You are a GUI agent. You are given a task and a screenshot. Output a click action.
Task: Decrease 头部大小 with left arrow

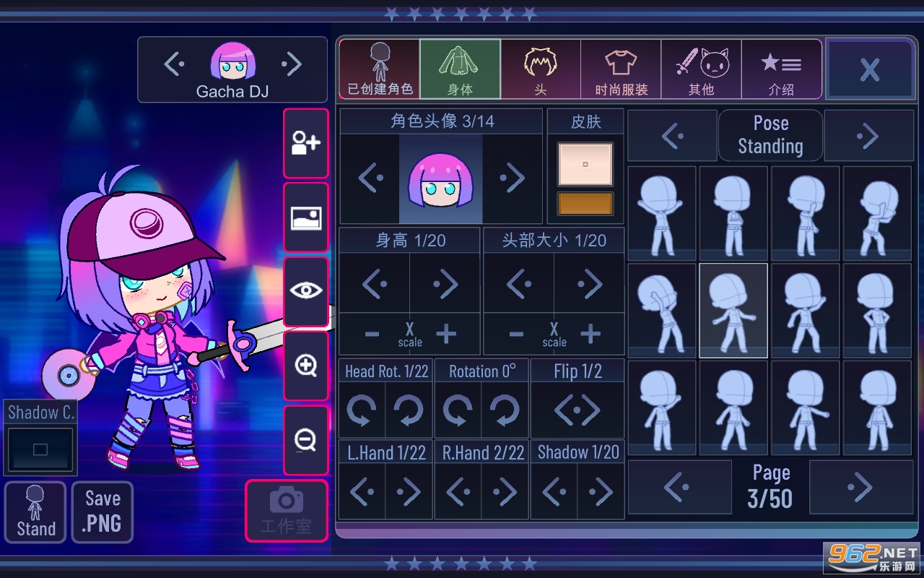(x=519, y=284)
